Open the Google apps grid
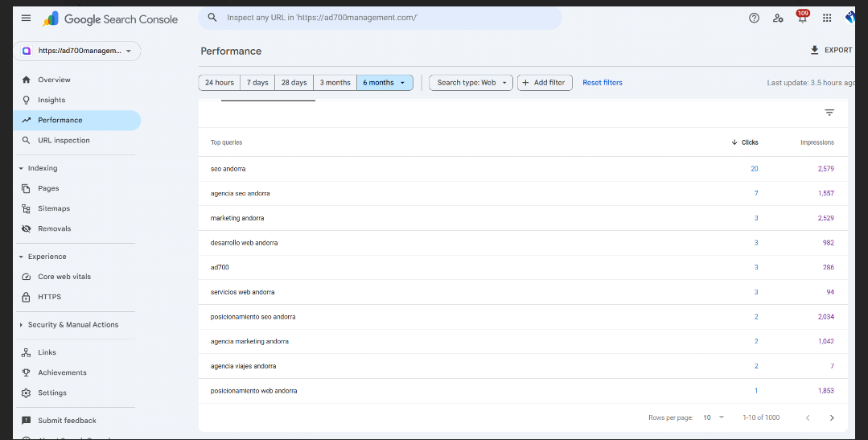Image resolution: width=868 pixels, height=440 pixels. (827, 19)
